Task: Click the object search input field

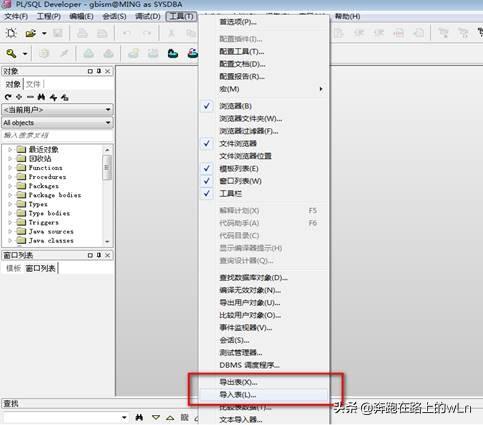Action: click(57, 135)
